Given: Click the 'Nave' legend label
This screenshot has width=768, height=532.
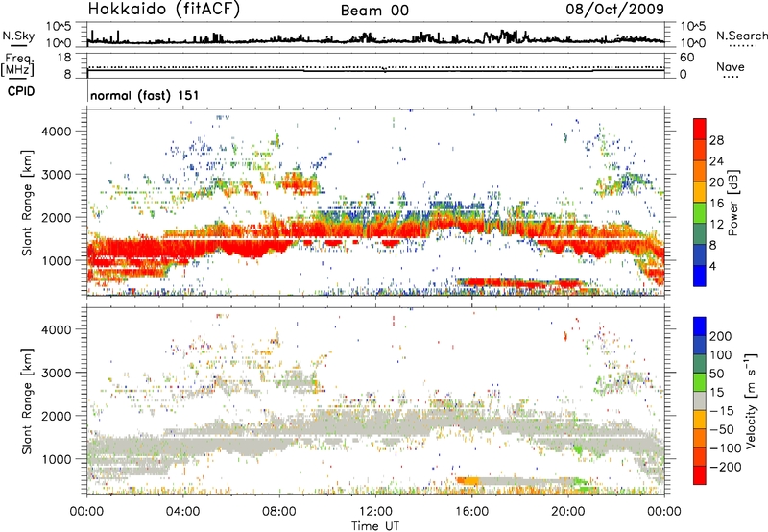Looking at the screenshot, I should 730,66.
